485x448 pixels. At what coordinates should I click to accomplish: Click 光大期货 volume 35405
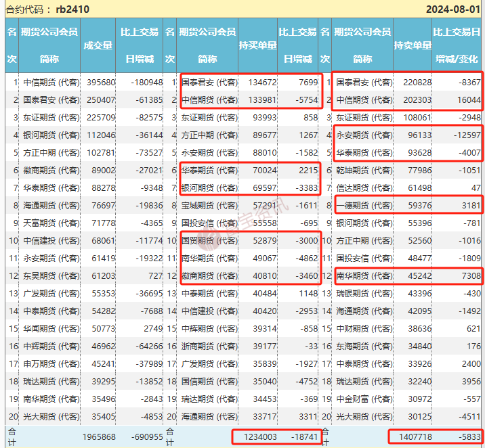click(x=104, y=417)
